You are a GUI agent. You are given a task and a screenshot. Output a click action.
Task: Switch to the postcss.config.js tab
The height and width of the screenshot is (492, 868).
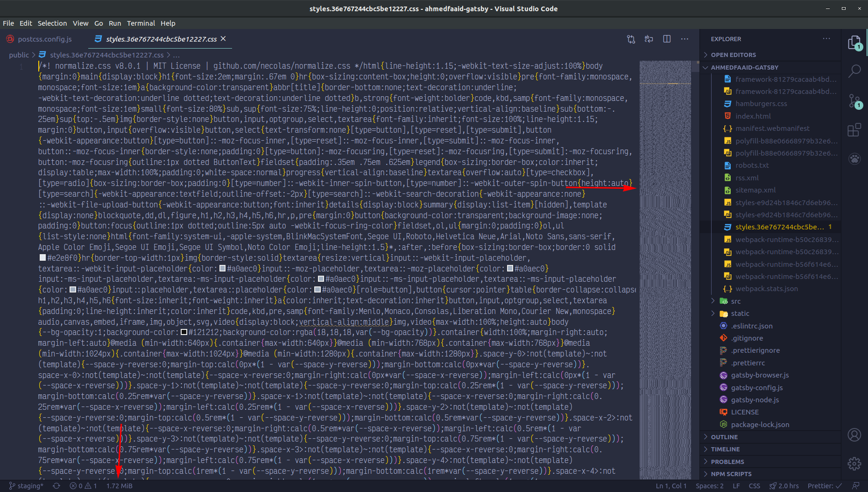pos(44,39)
